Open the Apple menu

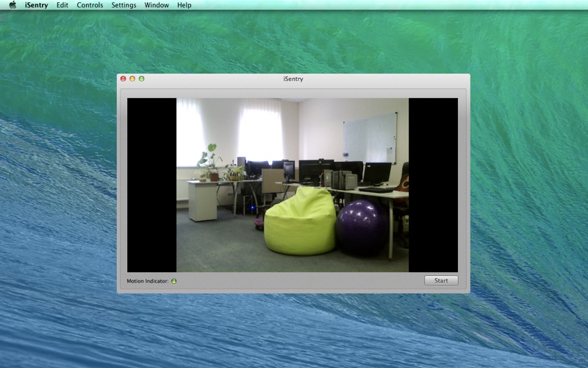point(12,5)
